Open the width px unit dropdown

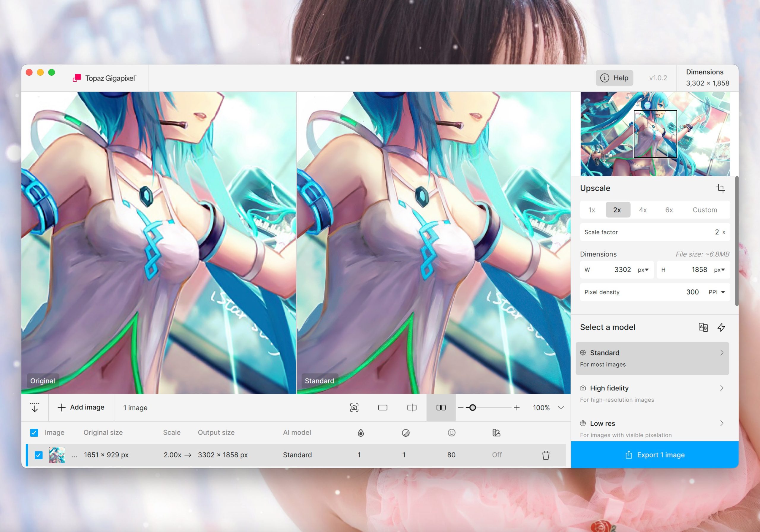(x=643, y=270)
